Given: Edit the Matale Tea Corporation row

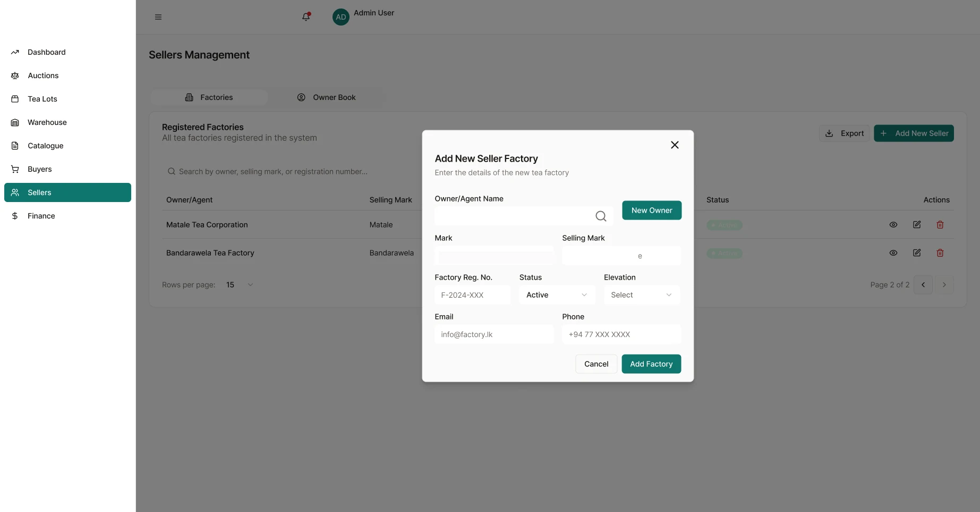Looking at the screenshot, I should 917,225.
